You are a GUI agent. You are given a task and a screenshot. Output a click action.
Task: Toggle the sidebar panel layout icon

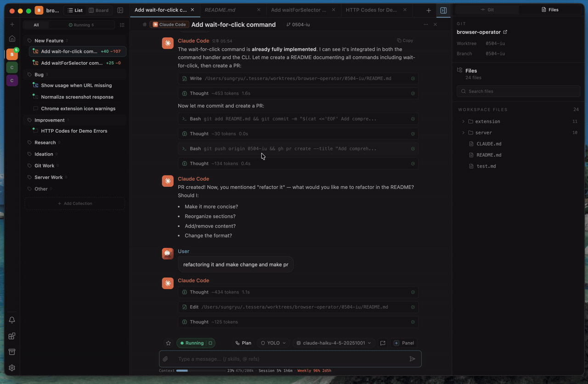[120, 10]
